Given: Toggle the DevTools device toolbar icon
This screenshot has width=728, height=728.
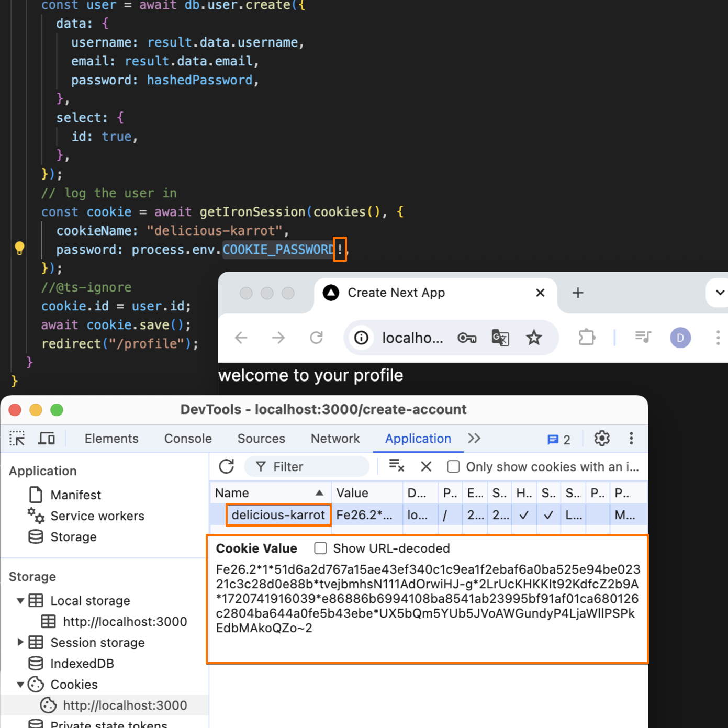Looking at the screenshot, I should tap(47, 439).
